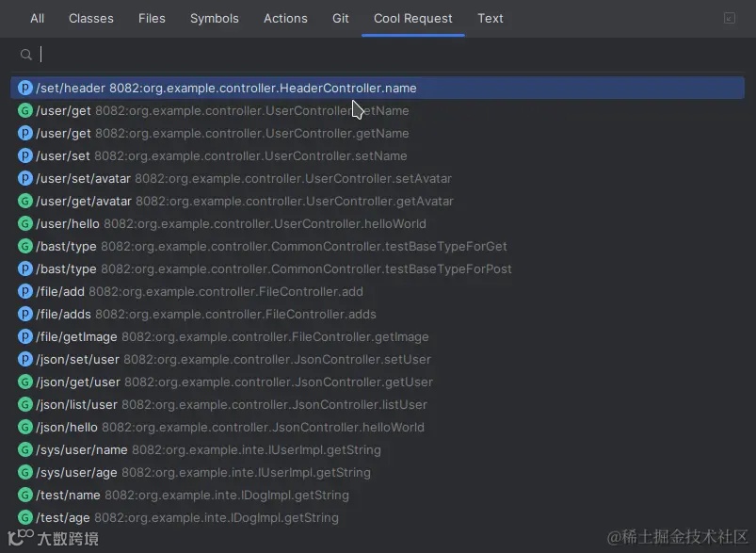Viewport: 756px width, 553px height.
Task: Open the Actions tab
Action: point(285,18)
